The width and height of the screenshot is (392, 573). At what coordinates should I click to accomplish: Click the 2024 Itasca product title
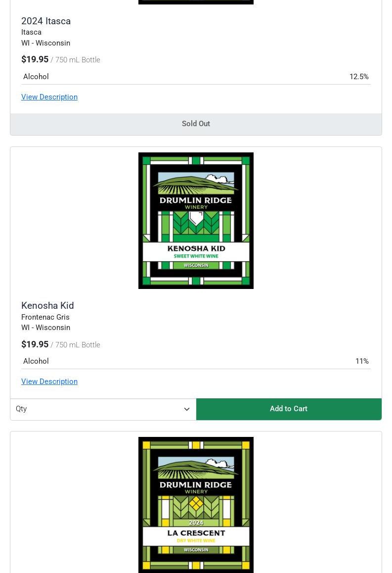click(x=46, y=21)
